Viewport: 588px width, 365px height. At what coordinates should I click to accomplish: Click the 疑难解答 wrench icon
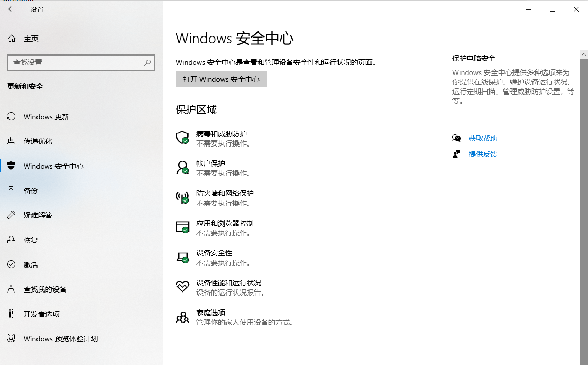[x=11, y=215]
